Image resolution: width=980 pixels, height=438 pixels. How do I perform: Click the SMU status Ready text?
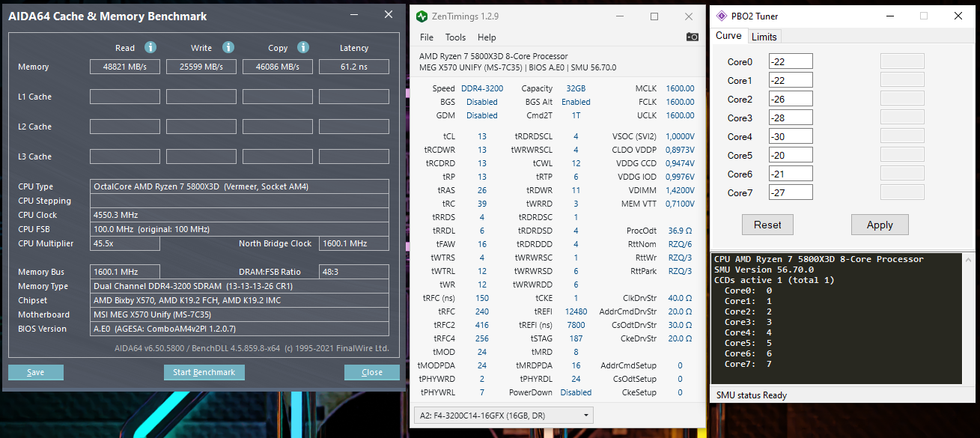tap(752, 395)
